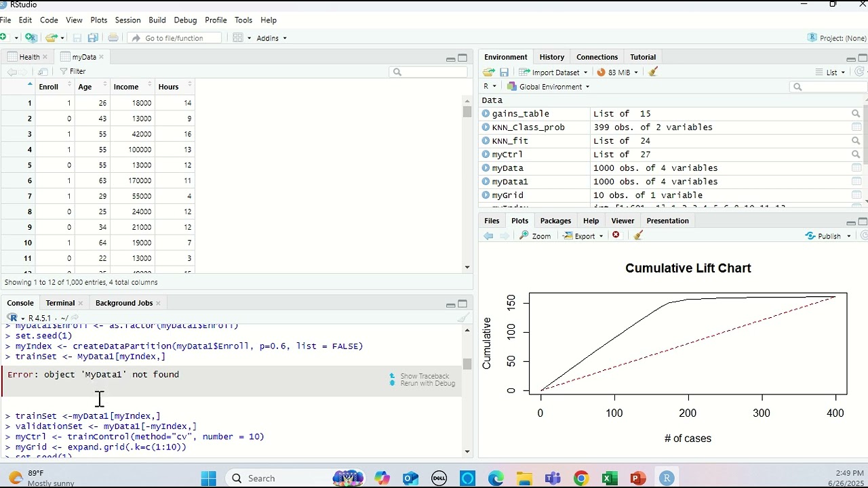This screenshot has height=488, width=868.
Task: Open the R language selector dropdown
Action: coord(490,86)
